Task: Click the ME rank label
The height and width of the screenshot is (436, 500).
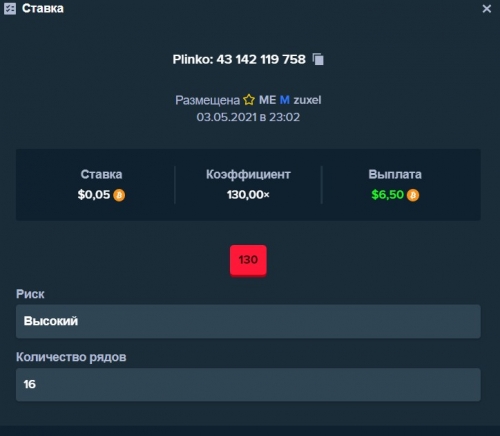Action: [267, 100]
